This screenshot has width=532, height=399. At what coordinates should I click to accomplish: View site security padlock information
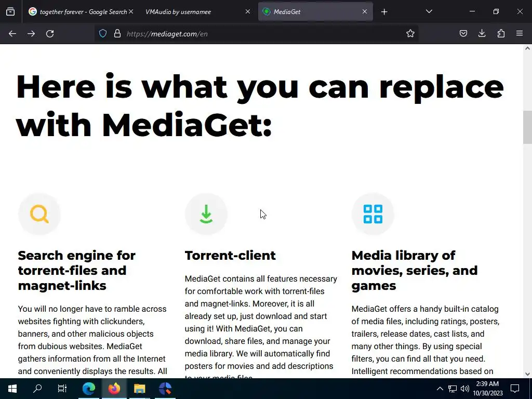(117, 34)
